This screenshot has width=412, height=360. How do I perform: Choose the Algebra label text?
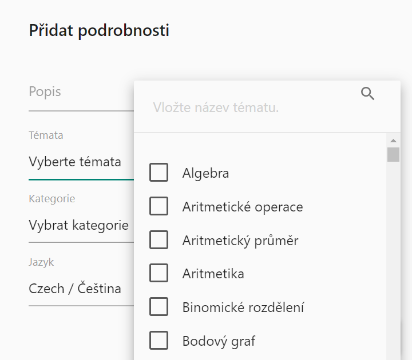pos(206,173)
